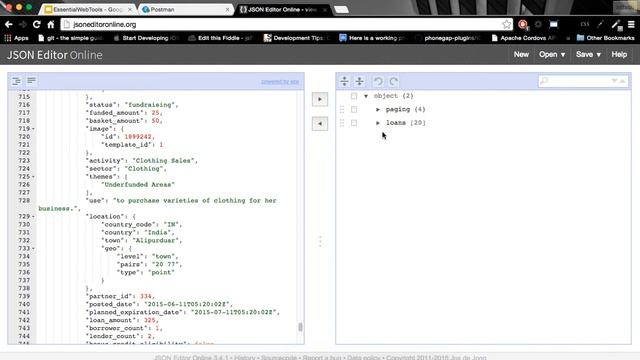Open the gear extension icon
Viewport: 640px width, 360px height.
click(x=538, y=24)
